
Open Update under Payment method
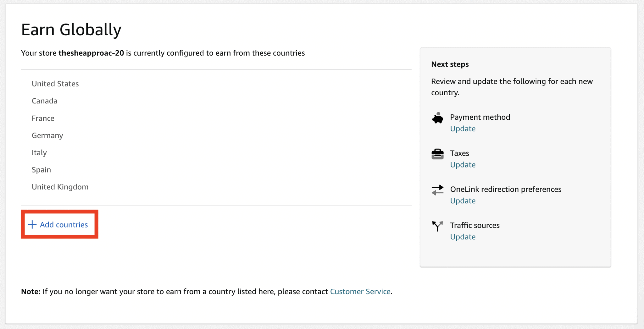tap(463, 129)
